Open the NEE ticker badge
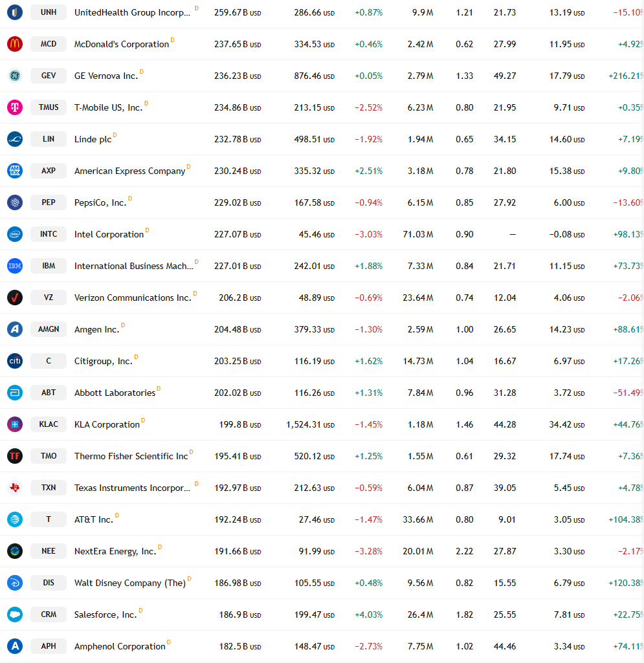This screenshot has height=663, width=644. tap(49, 551)
